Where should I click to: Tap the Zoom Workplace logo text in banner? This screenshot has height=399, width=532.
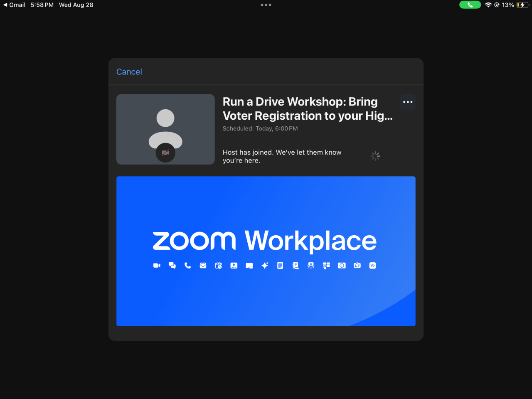265,241
